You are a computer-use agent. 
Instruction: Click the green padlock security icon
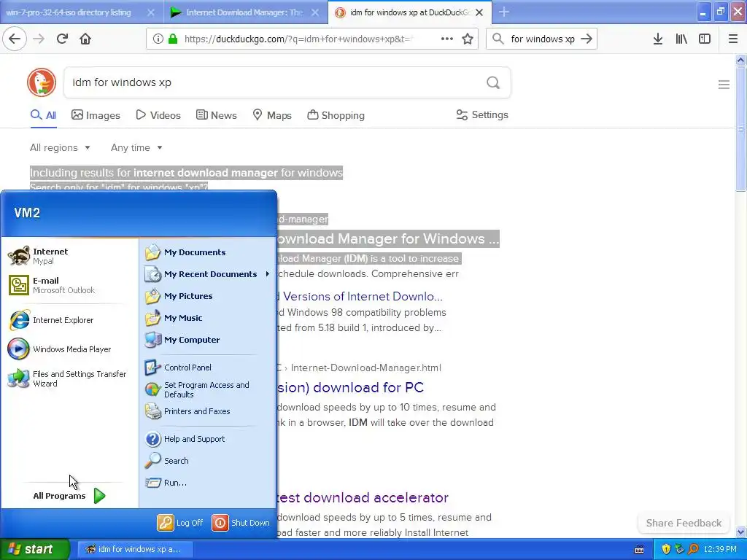[173, 39]
